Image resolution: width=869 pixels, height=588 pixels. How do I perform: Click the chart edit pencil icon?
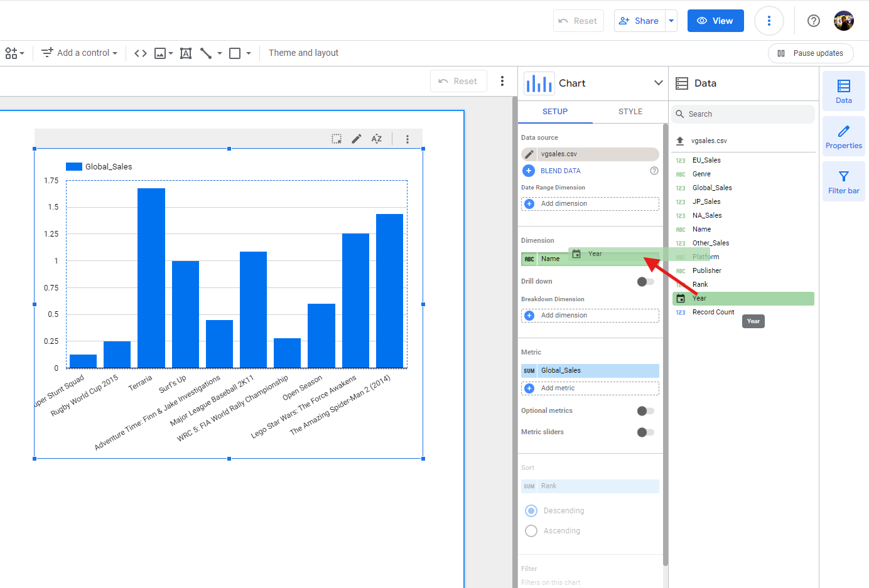point(357,139)
